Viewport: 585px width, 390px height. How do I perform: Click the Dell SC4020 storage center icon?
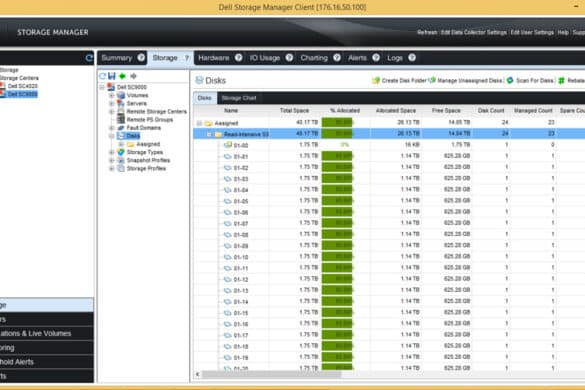3,86
